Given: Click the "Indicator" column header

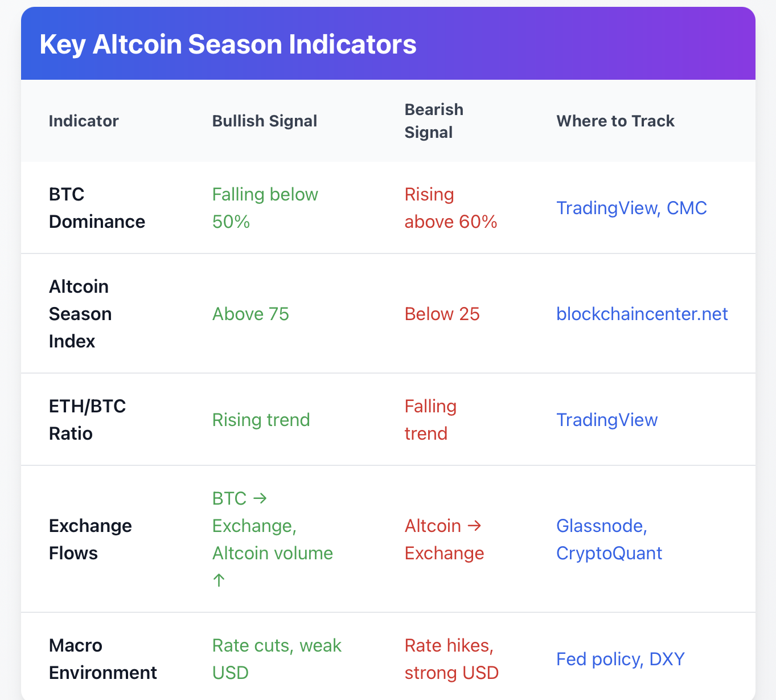Looking at the screenshot, I should [84, 121].
